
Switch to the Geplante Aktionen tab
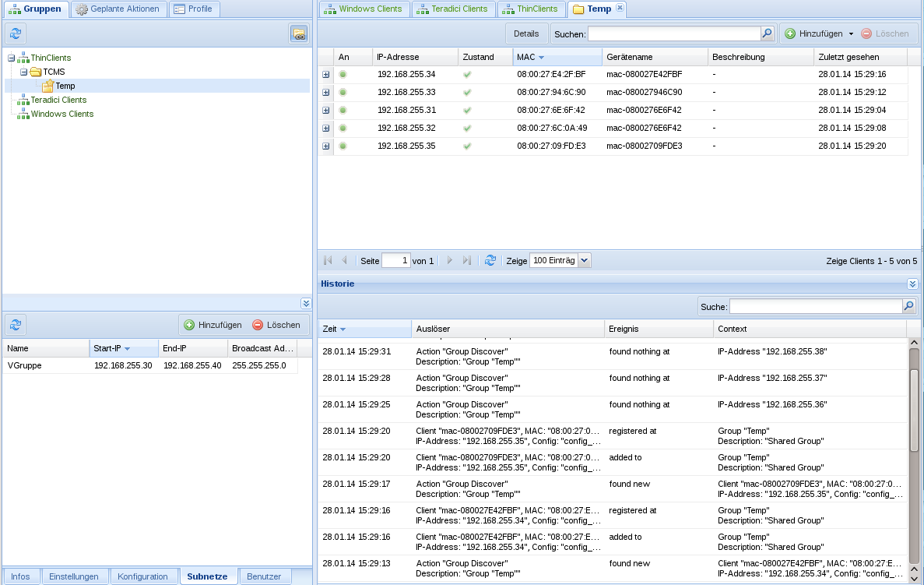[x=119, y=9]
